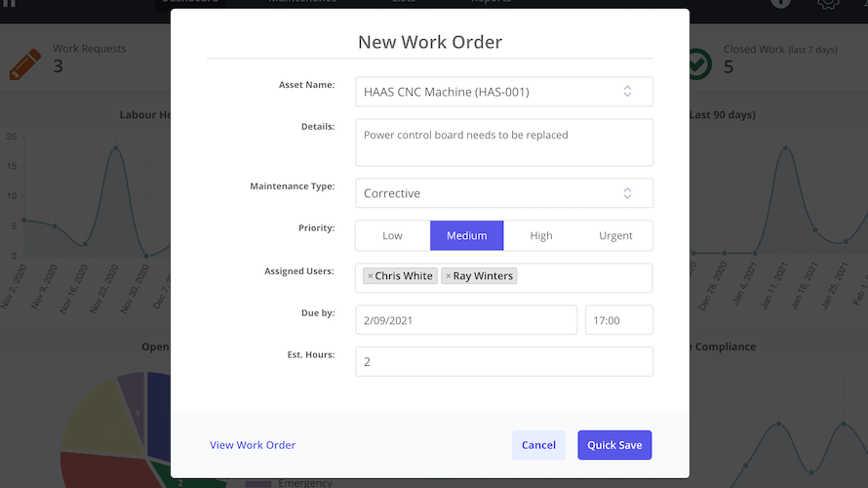Screen dimensions: 868x488
Task: Cancel the new work order
Action: tap(538, 445)
